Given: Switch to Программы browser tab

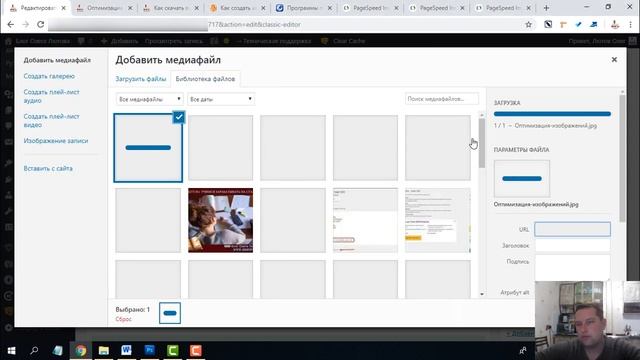Looking at the screenshot, I should tap(304, 8).
